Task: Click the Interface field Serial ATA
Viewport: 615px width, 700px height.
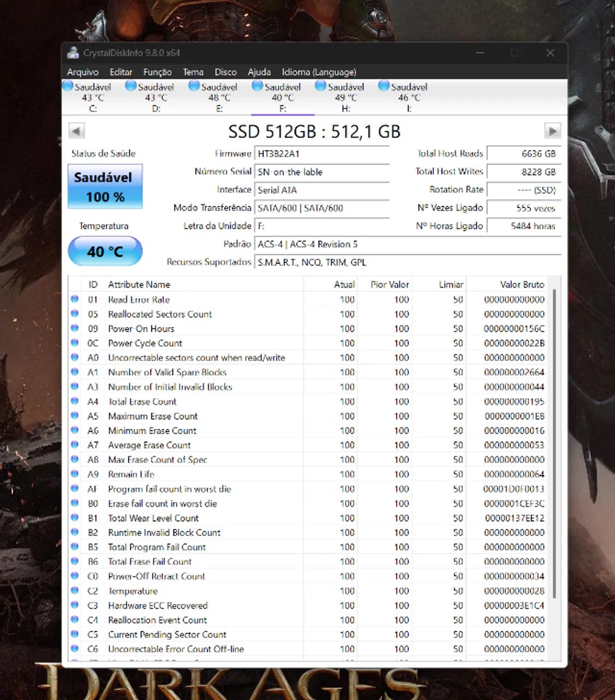Action: [x=322, y=190]
